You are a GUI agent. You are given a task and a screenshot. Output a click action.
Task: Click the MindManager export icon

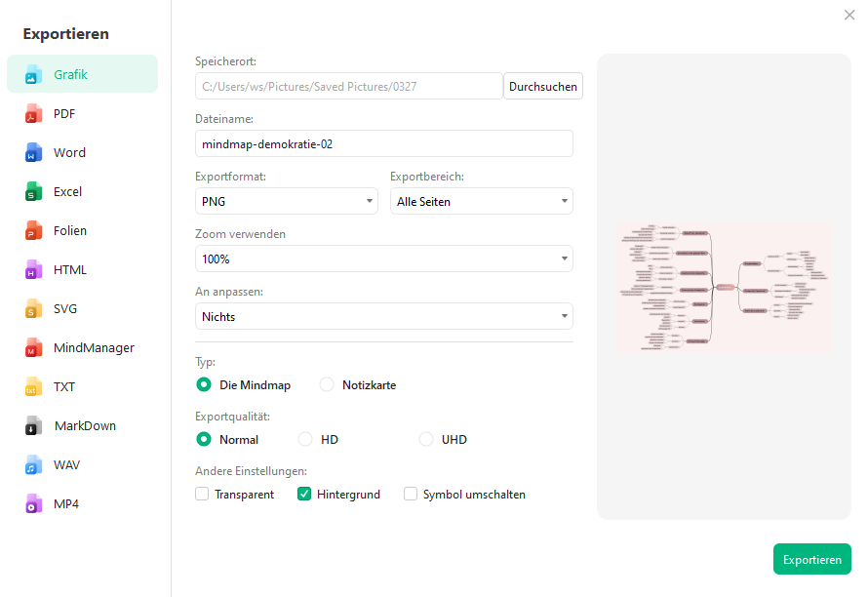pos(34,348)
